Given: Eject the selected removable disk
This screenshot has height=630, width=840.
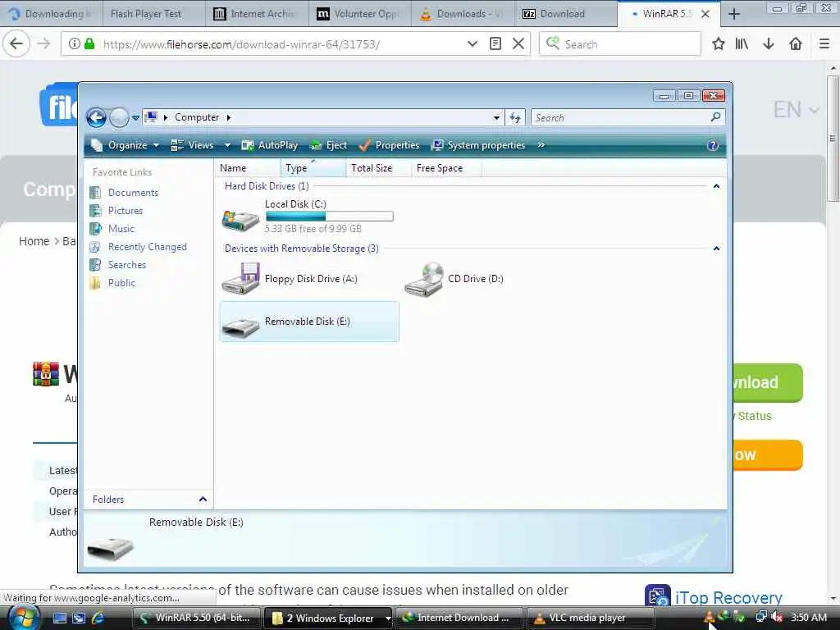Looking at the screenshot, I should coord(329,145).
